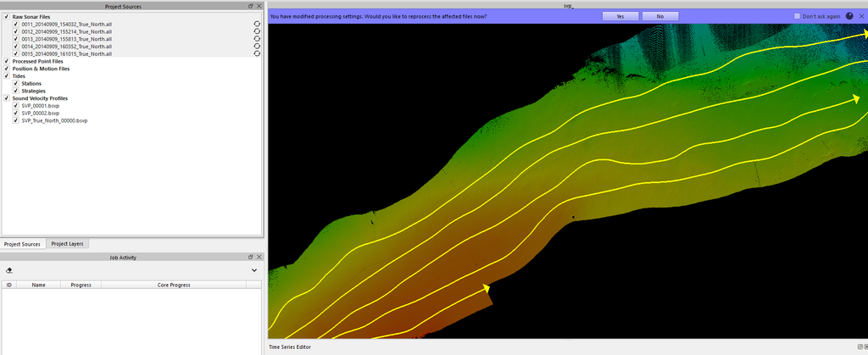Click Yes to reprocess affected files
The width and height of the screenshot is (868, 355).
pos(620,16)
